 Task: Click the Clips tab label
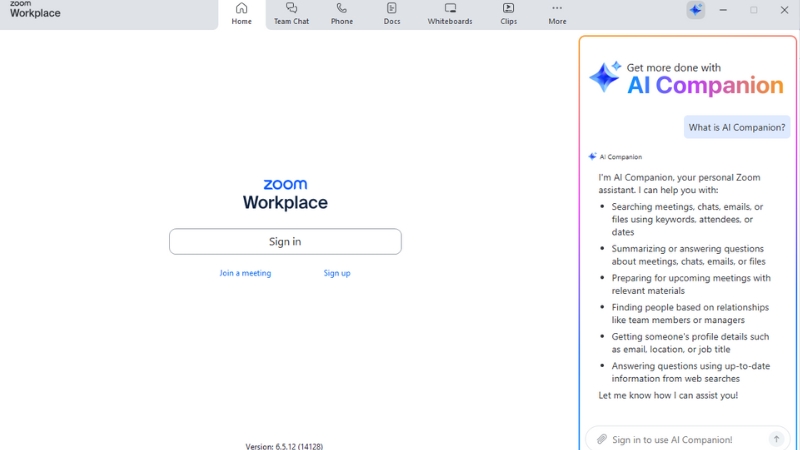[x=508, y=21]
